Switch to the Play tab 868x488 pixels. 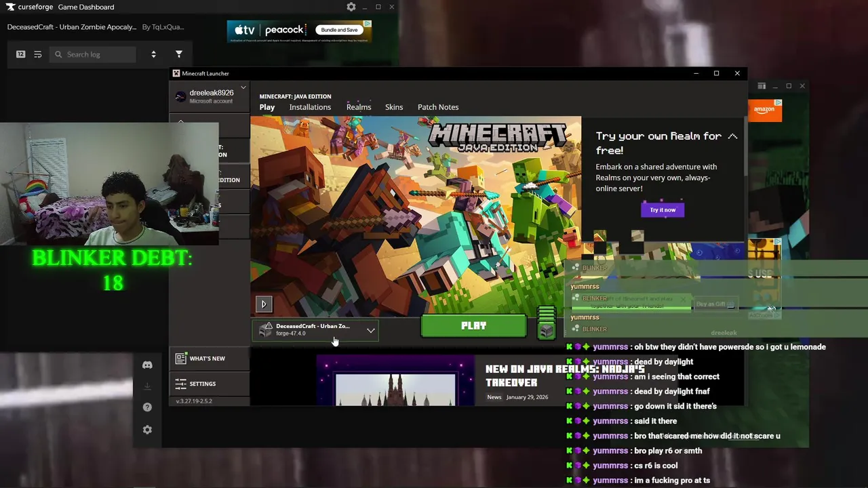(267, 107)
